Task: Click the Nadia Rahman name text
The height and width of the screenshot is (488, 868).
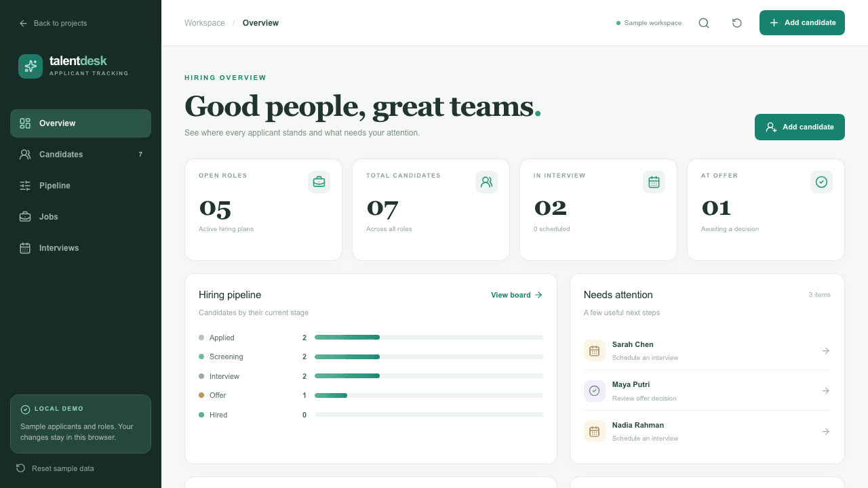Action: (638, 425)
